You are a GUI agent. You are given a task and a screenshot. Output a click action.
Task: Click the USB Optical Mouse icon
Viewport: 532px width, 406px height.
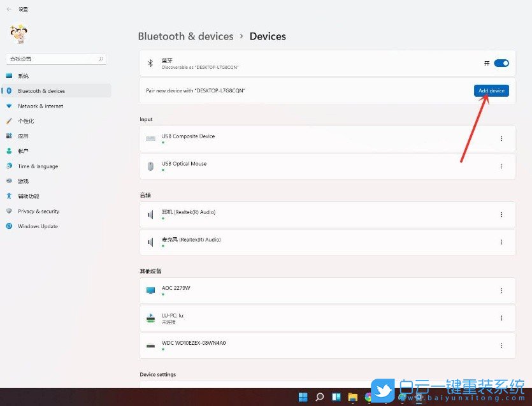pyautogui.click(x=151, y=166)
